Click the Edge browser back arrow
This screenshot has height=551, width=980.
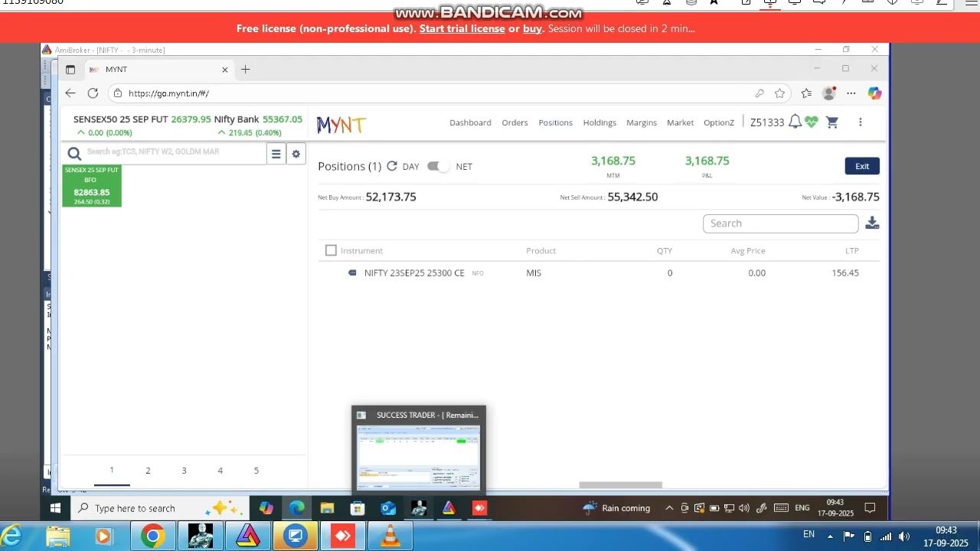pyautogui.click(x=70, y=93)
